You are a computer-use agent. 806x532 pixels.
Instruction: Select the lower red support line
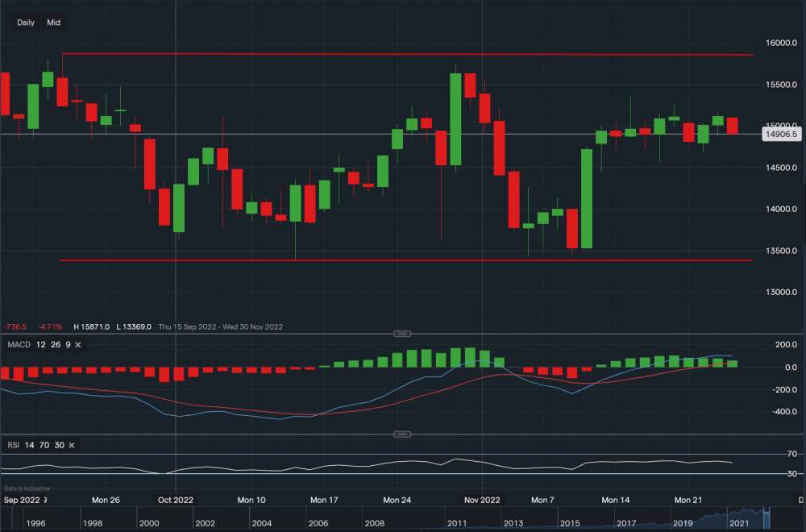403,260
